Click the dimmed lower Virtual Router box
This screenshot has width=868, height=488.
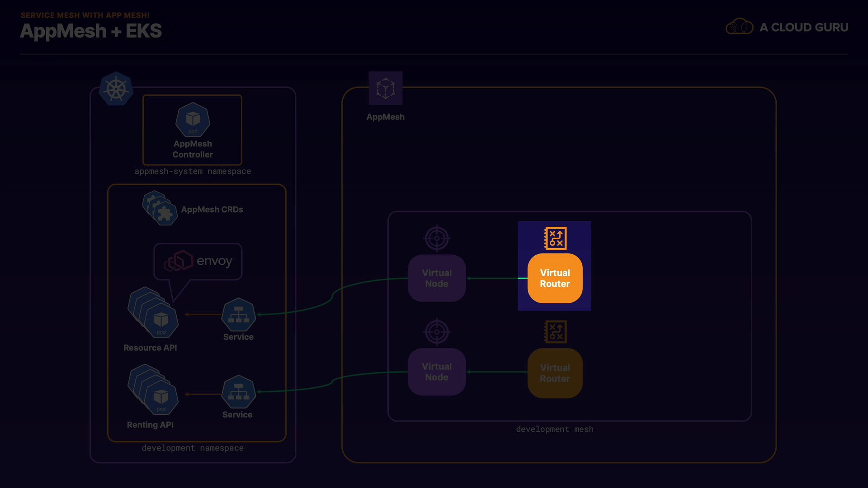[x=555, y=373]
